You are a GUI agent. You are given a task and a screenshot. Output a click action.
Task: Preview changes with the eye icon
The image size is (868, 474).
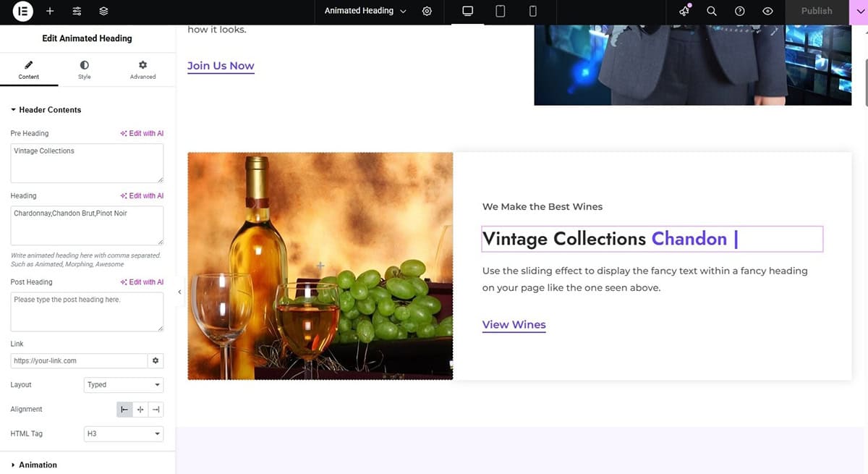coord(768,11)
